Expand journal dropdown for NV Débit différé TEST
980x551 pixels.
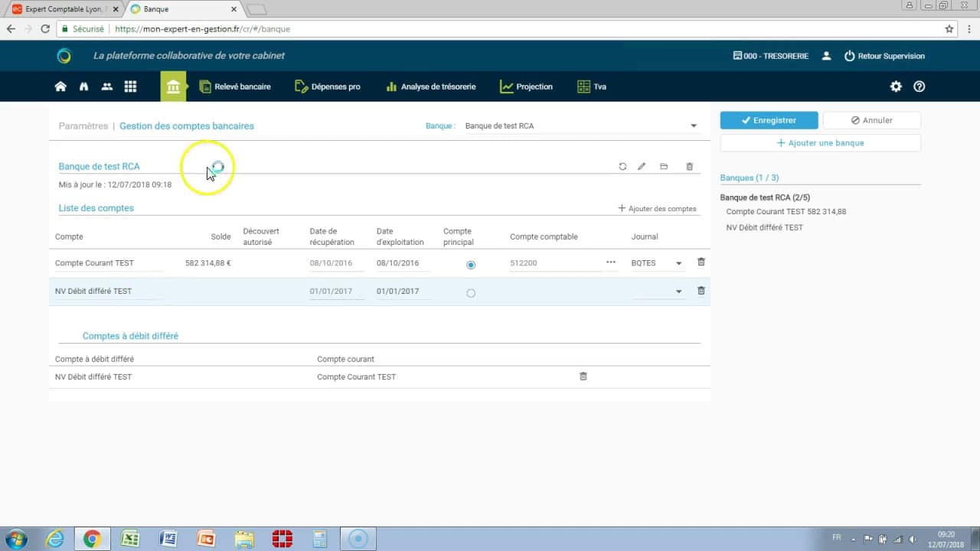[x=678, y=292]
